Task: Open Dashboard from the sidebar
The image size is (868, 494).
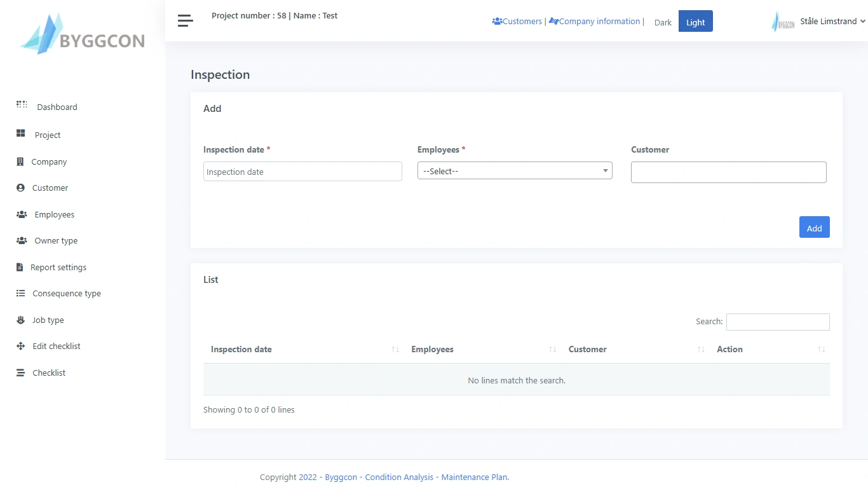Action: click(57, 107)
